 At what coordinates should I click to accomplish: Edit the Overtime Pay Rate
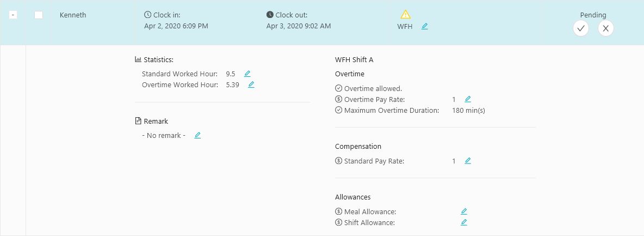click(x=468, y=99)
